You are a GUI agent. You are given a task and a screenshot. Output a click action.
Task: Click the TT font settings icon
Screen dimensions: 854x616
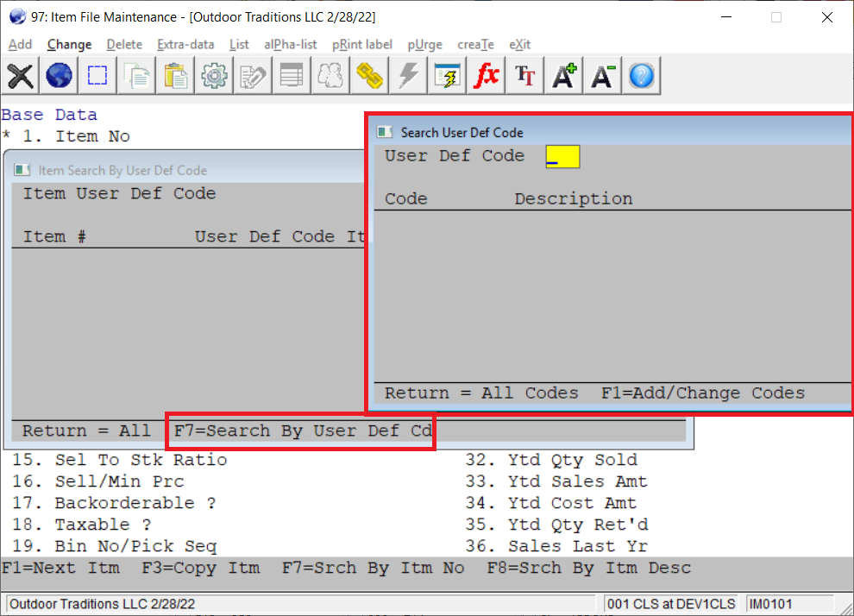tap(525, 76)
